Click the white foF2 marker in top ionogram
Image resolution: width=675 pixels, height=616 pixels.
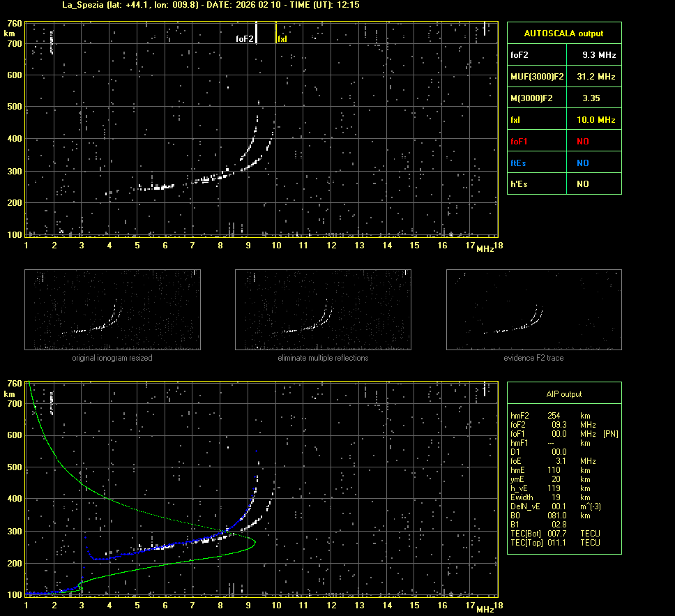[x=257, y=33]
